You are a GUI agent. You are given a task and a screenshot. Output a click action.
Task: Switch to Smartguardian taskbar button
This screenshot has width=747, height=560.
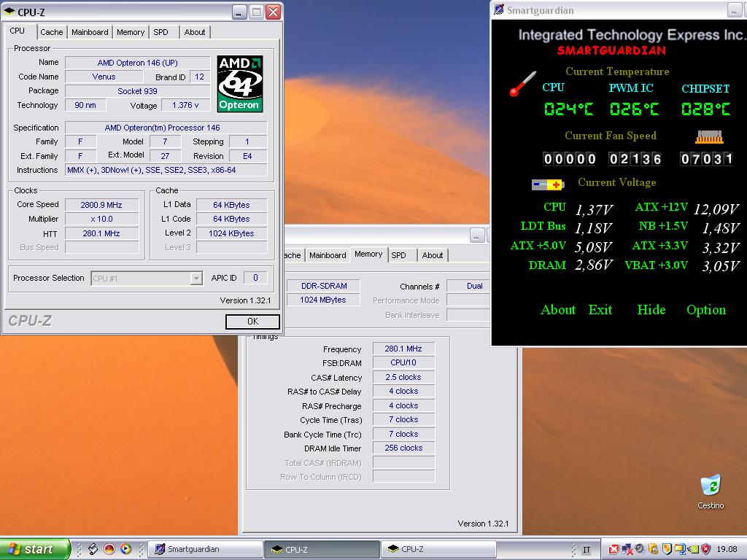(x=205, y=549)
